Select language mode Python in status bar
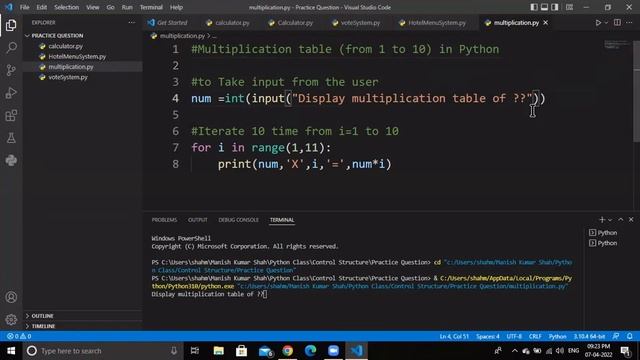Viewport: 640px width, 360px height. pos(557,336)
